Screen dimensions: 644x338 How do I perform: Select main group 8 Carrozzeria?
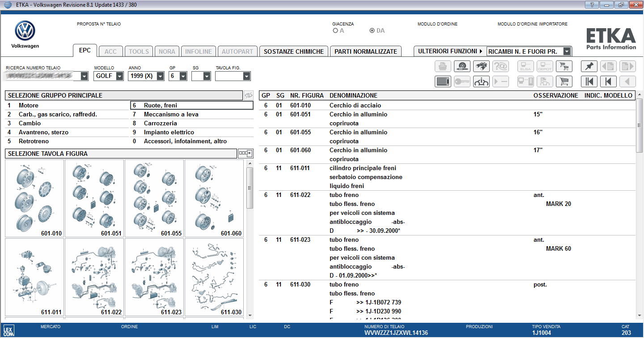(x=192, y=123)
